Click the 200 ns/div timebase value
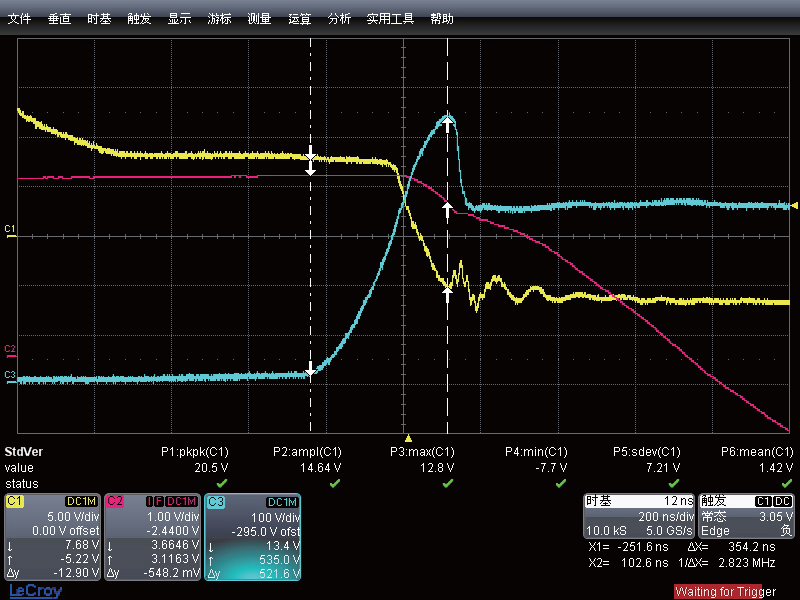Screen dimensions: 800x600 coord(666,516)
